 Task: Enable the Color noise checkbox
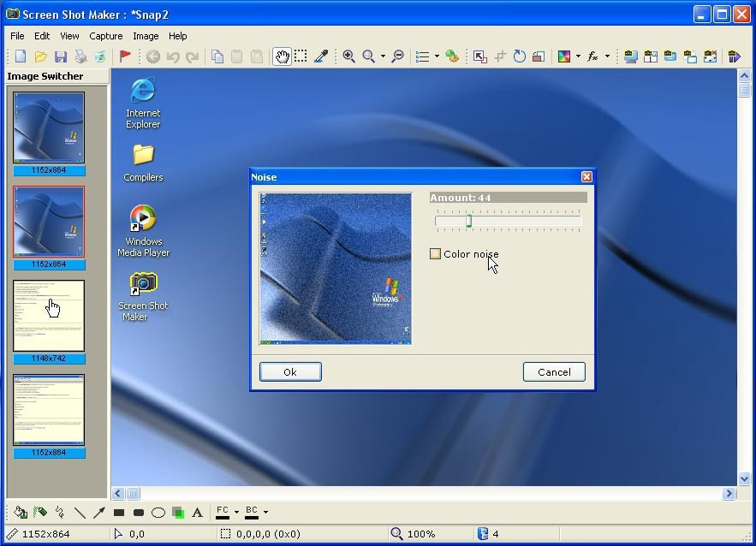pyautogui.click(x=435, y=254)
